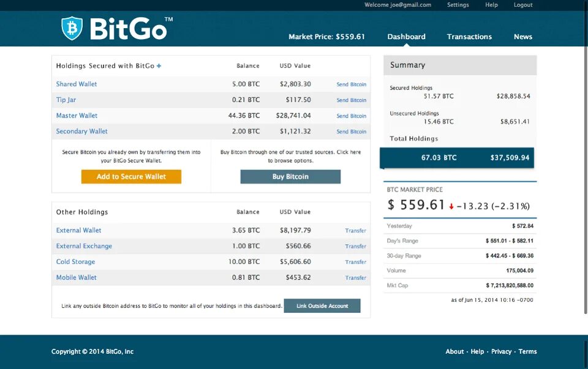
Task: Click the $28,858.54 secured holdings value
Action: (x=513, y=96)
